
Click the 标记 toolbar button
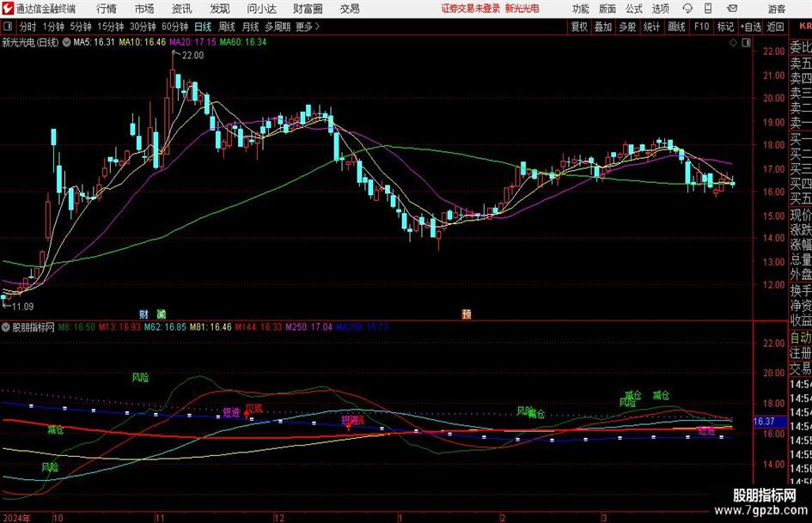[725, 27]
